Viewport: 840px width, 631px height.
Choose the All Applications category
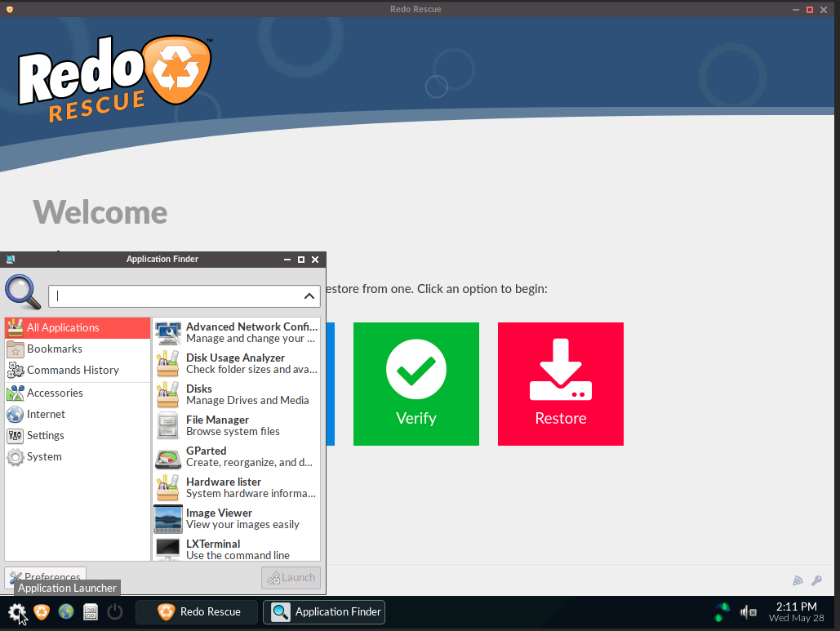click(x=78, y=328)
